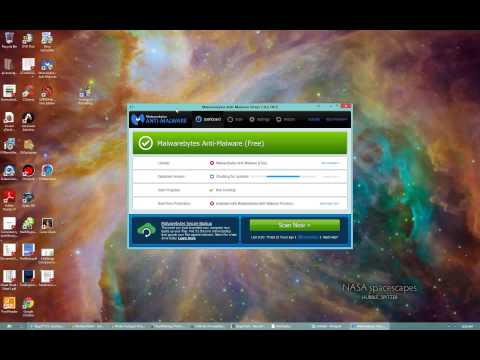Screen dimensions: 480x360
Task: Click the Learn More link in Secure Backup
Action: tap(187, 239)
